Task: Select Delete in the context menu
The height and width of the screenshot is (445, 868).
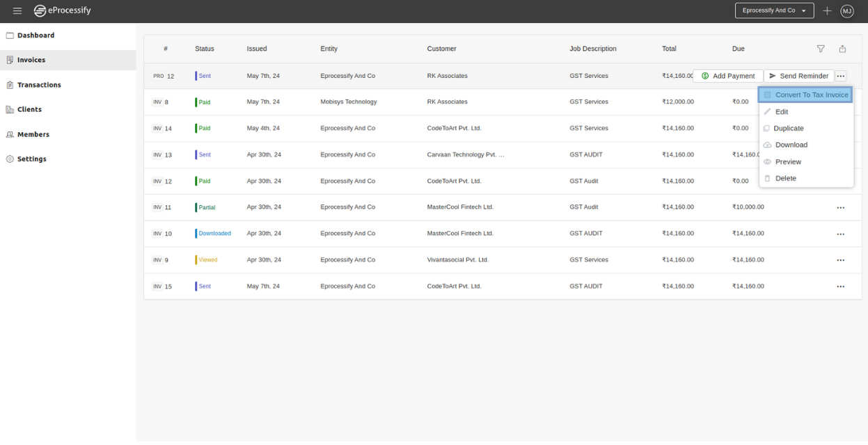Action: (785, 179)
